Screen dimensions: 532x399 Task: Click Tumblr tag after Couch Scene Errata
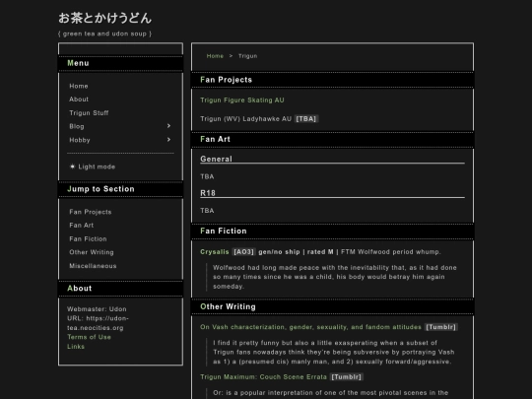pyautogui.click(x=347, y=377)
